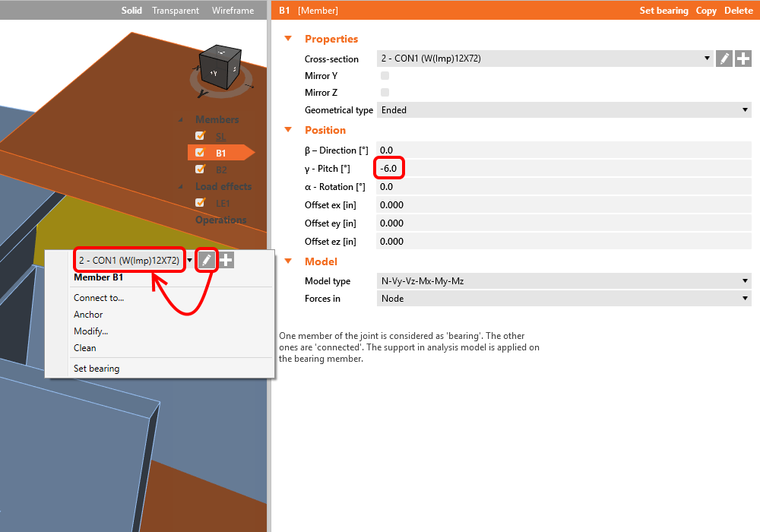
Task: Select B2 in the Members tree
Action: pyautogui.click(x=221, y=170)
